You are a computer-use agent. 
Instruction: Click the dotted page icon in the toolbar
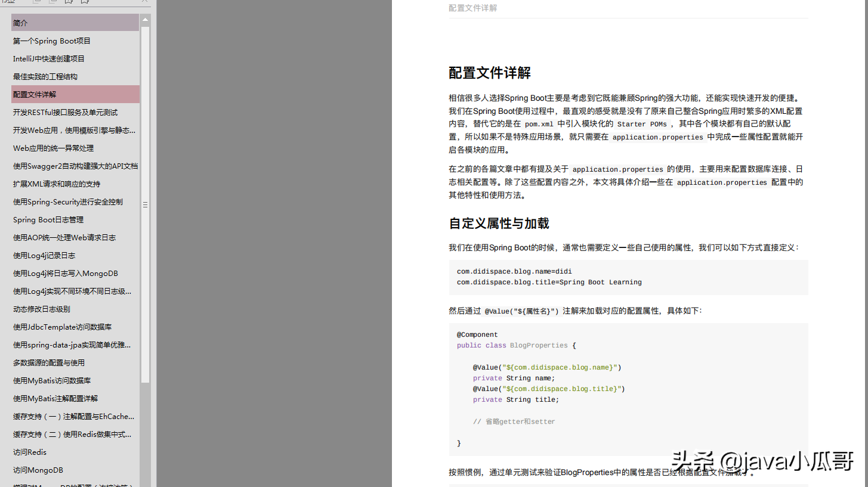36,2
